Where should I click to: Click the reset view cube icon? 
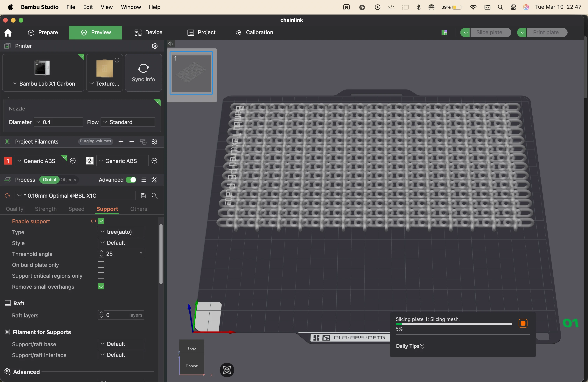(x=227, y=370)
